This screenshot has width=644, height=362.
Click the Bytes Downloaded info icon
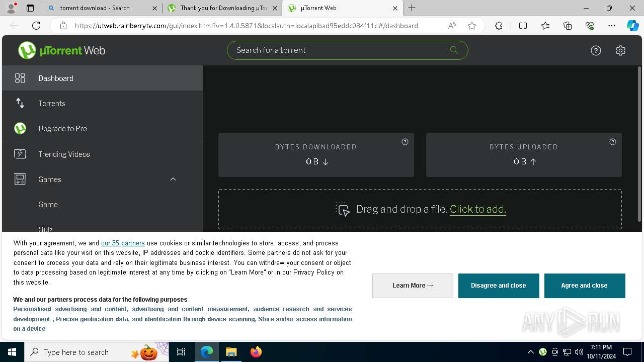(x=405, y=142)
